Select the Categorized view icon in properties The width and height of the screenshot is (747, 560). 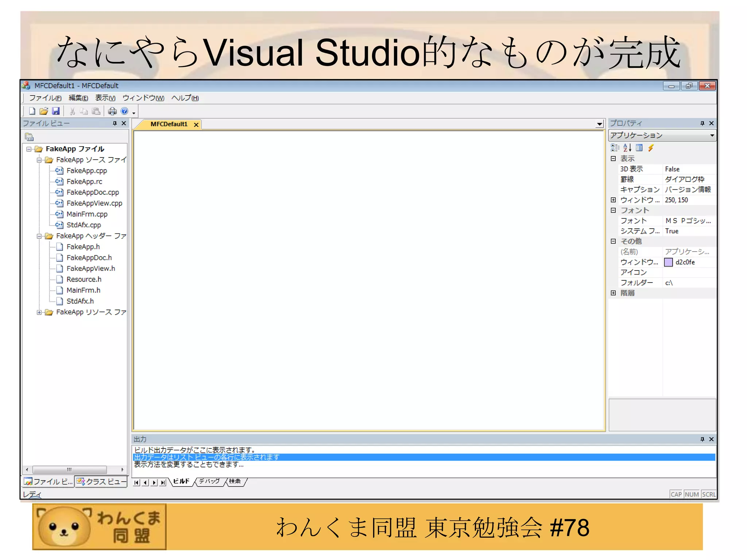(615, 148)
